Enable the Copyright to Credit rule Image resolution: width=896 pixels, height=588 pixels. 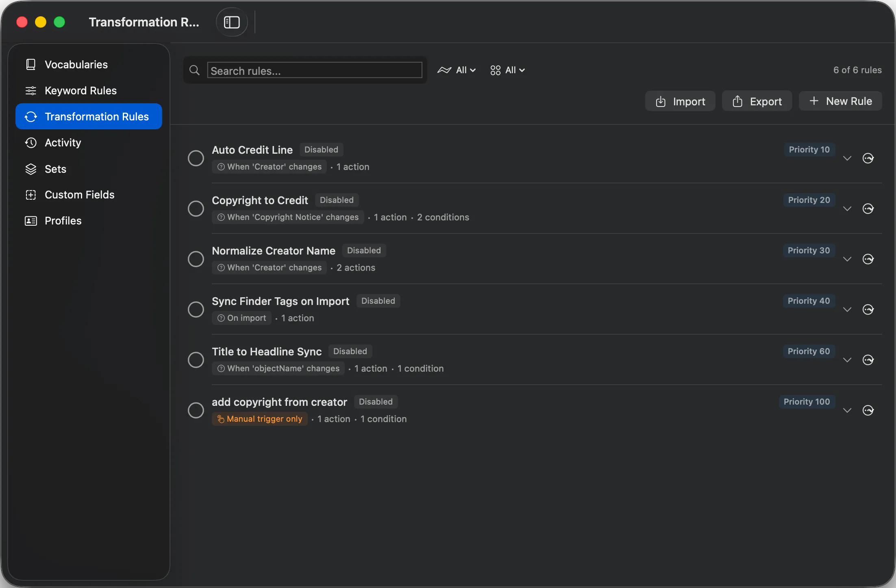pos(196,209)
